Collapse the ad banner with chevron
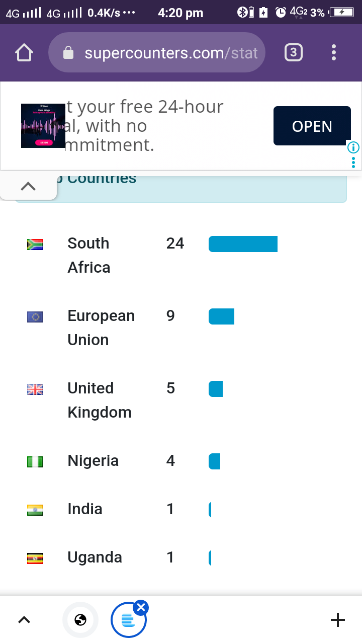Viewport: 362px width, 644px height. (28, 186)
